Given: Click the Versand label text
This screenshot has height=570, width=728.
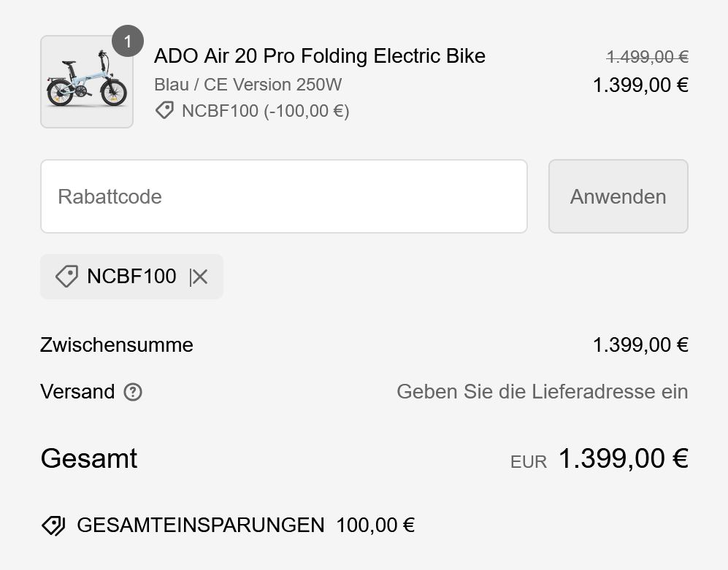Looking at the screenshot, I should click(x=77, y=392).
